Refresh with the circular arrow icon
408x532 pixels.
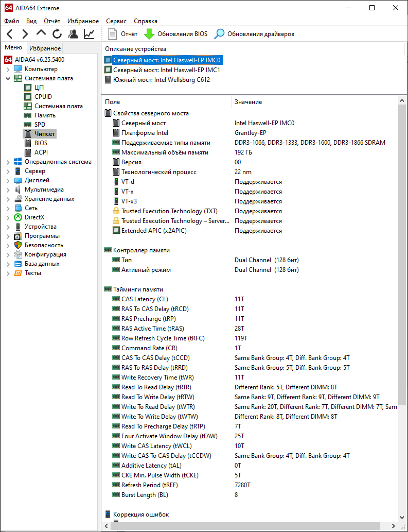pyautogui.click(x=57, y=34)
